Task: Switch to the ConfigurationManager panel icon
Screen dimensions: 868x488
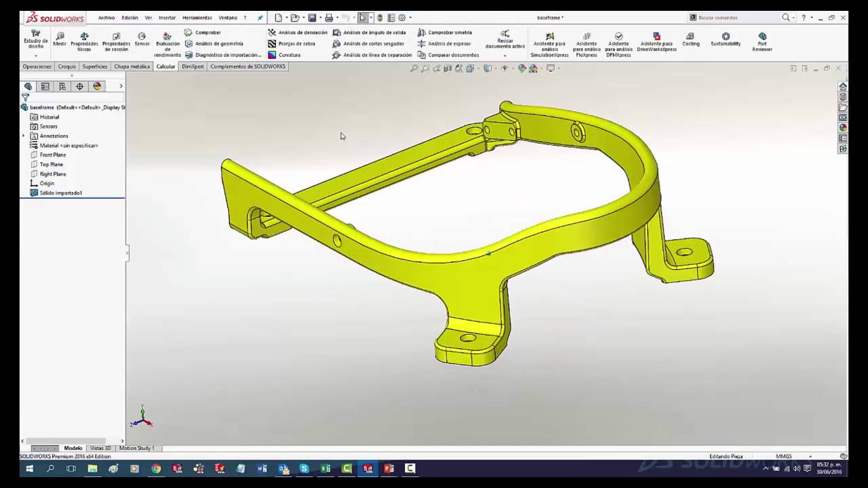Action: 62,86
